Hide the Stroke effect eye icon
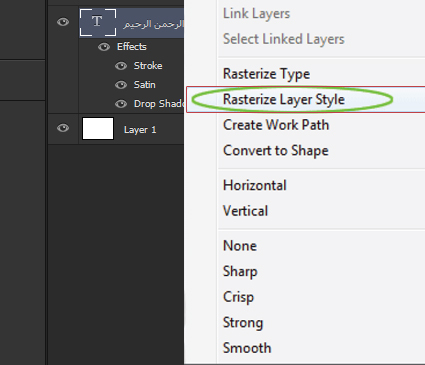Image resolution: width=425 pixels, height=365 pixels. click(121, 66)
